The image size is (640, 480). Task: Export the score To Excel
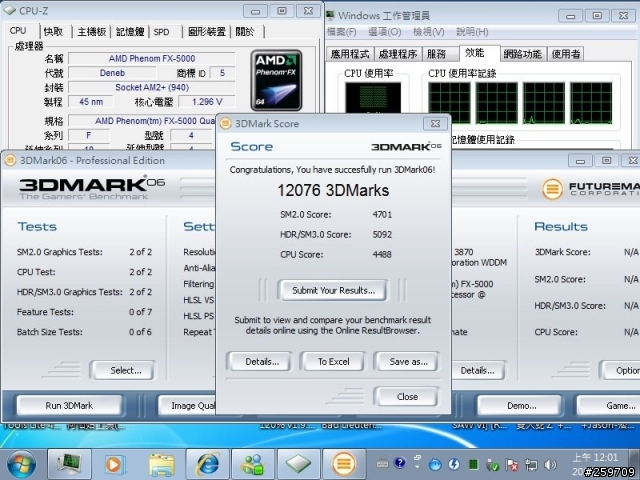pyautogui.click(x=333, y=362)
